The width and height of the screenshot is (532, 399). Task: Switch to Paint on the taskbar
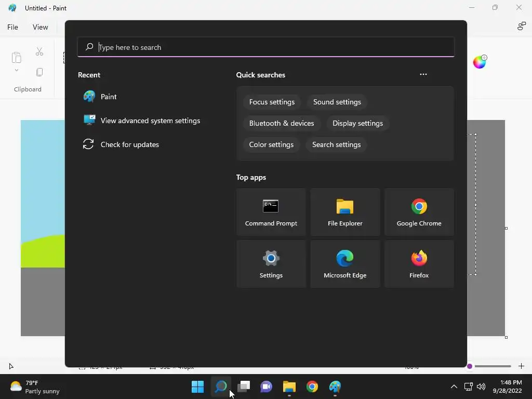[x=335, y=387]
